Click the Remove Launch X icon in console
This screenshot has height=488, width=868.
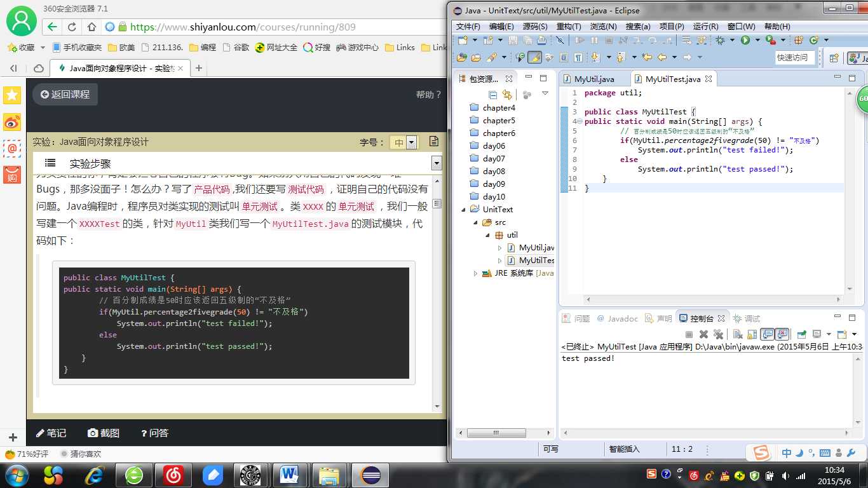pos(703,334)
